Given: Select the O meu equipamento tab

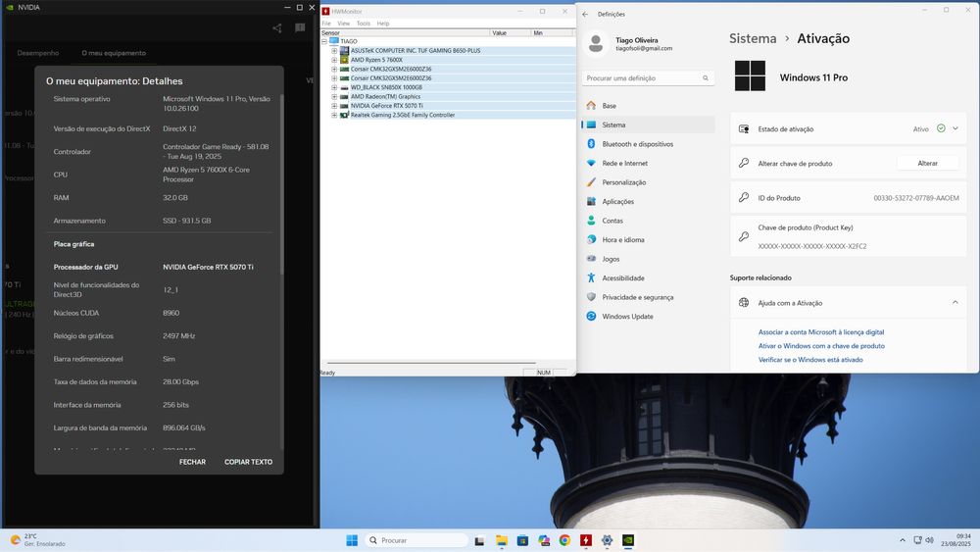Looking at the screenshot, I should 114,53.
